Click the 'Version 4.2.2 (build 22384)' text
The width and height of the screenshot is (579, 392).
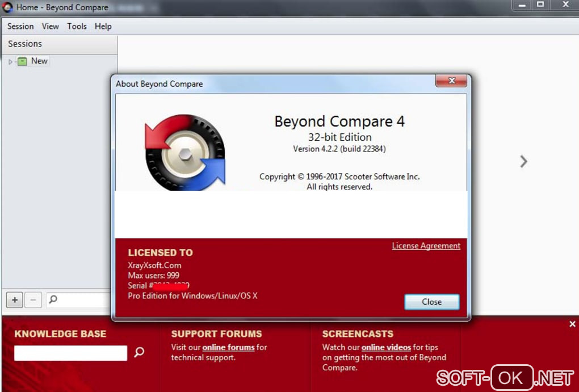[339, 149]
